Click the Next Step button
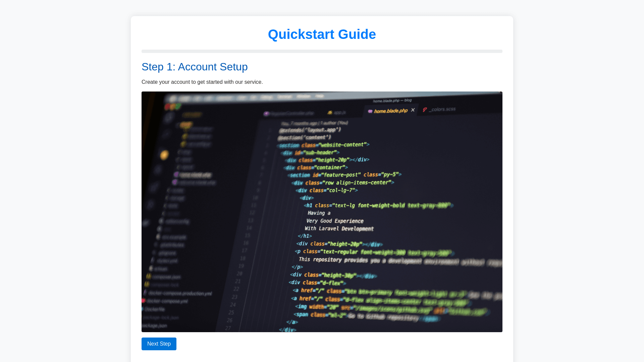 coord(159,344)
